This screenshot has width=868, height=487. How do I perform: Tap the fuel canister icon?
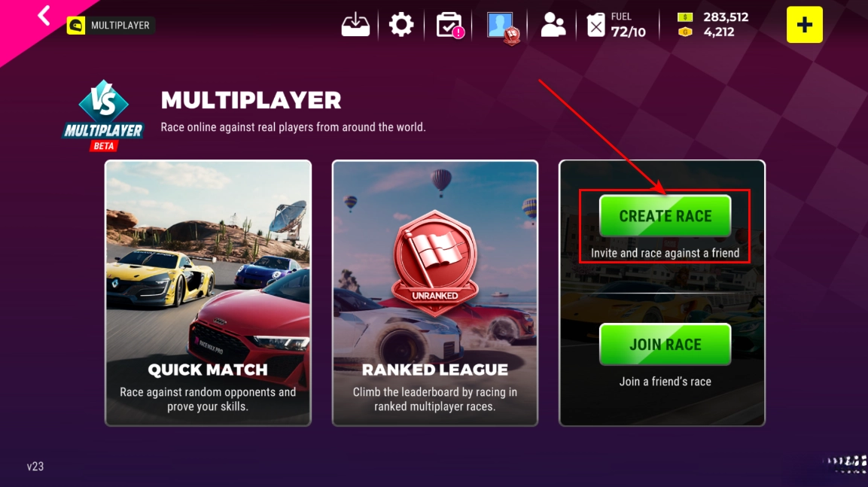(x=595, y=26)
